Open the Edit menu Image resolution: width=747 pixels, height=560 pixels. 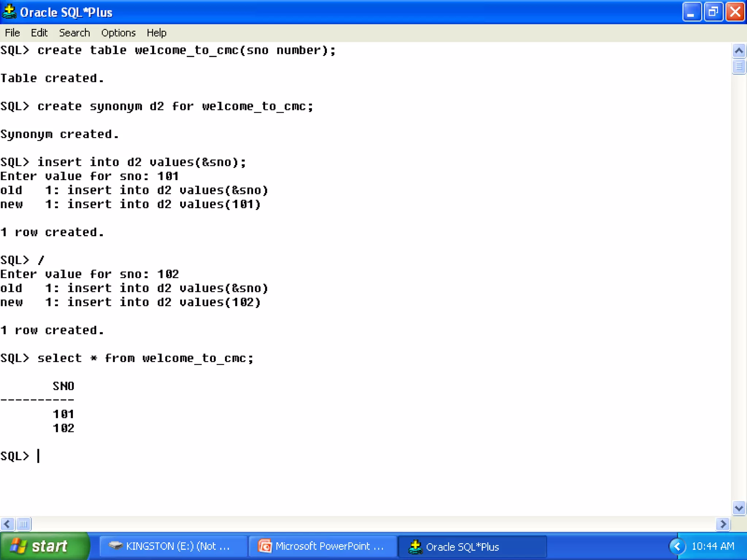(39, 33)
